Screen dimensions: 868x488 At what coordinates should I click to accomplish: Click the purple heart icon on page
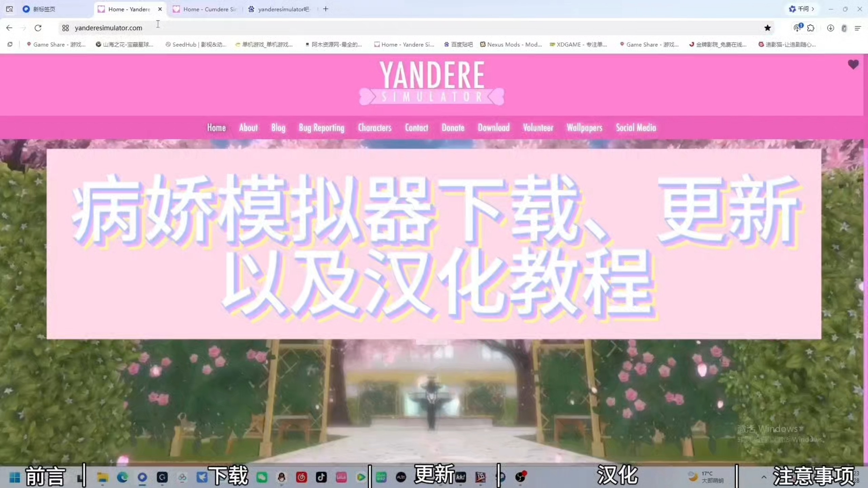[x=853, y=64]
